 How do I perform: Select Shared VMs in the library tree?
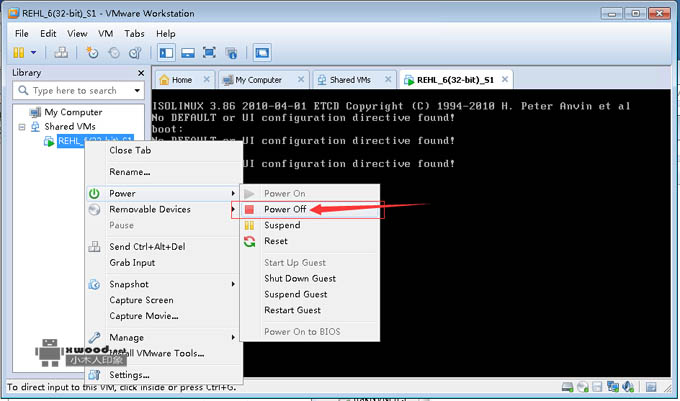[x=70, y=126]
